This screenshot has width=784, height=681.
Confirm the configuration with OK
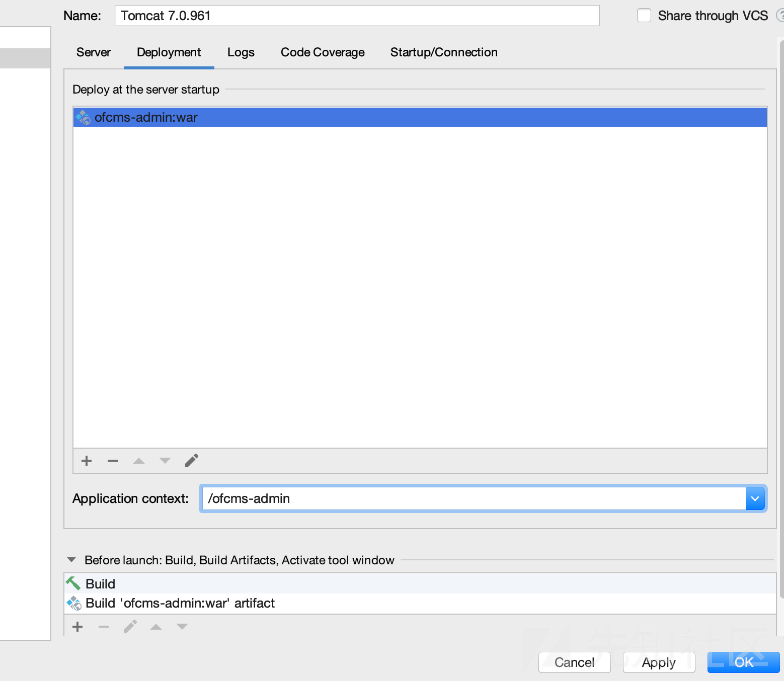click(744, 662)
